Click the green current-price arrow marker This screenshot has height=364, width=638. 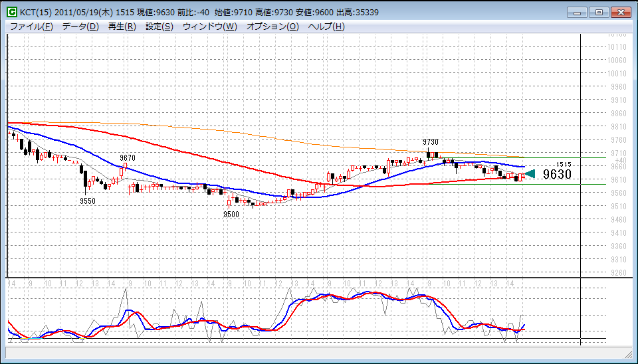[530, 174]
